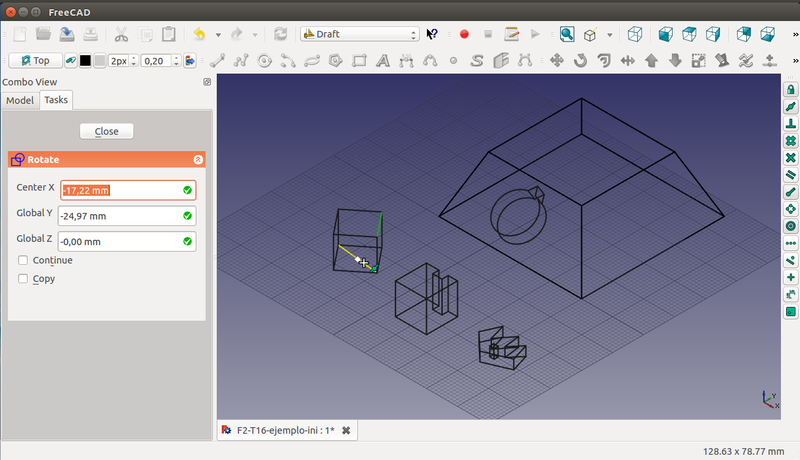Click the Draft Move tool icon
Screen dimensions: 800x460
pos(558,60)
